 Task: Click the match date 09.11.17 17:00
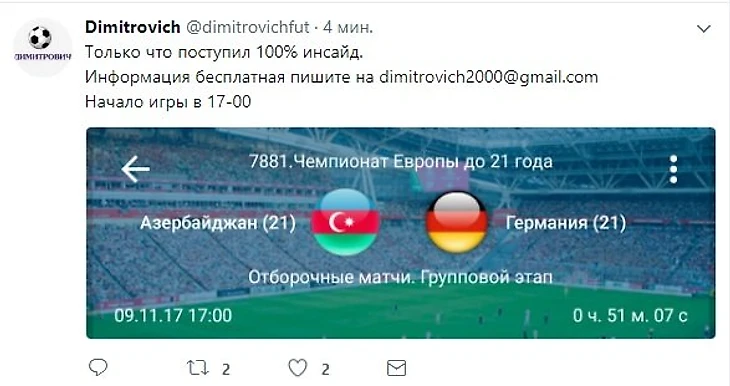tap(173, 316)
